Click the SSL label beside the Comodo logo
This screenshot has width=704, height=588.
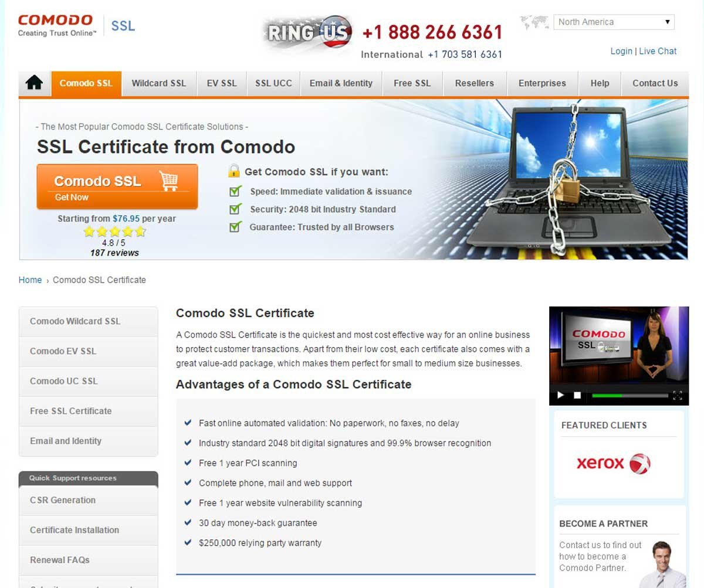[123, 26]
